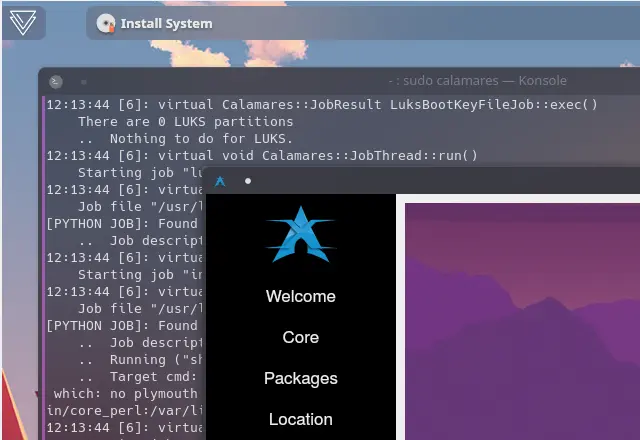640x440 pixels.
Task: Click the purple mountain slideshow image
Action: (x=522, y=322)
